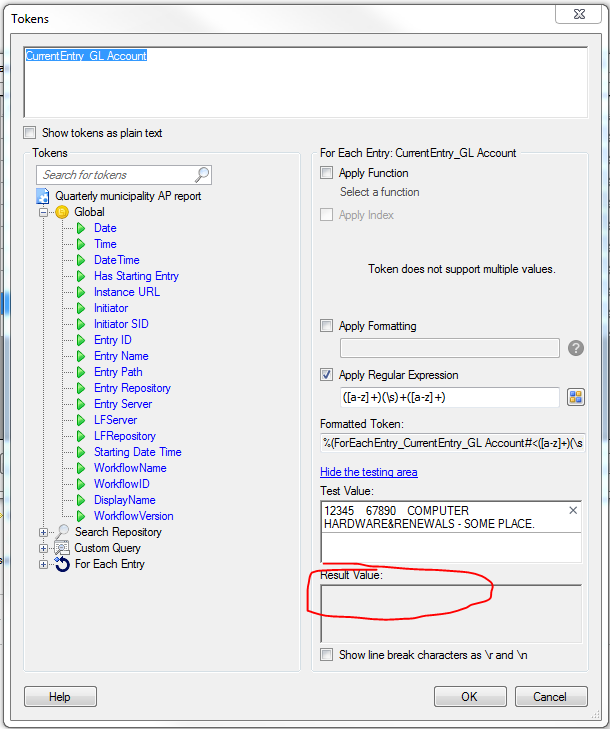Click the green arrow icon beside Entry Server
This screenshot has width=610, height=729.
[81, 404]
